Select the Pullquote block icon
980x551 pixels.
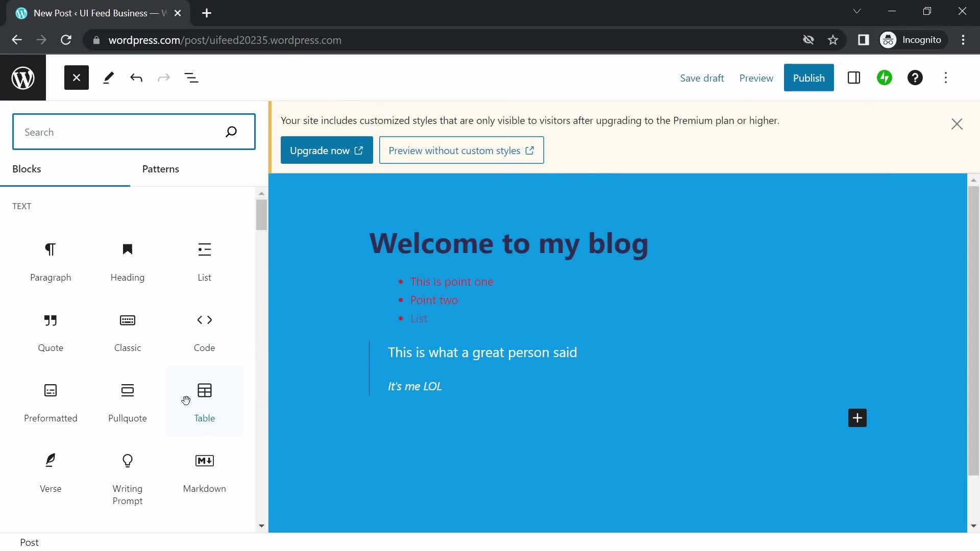[x=127, y=391]
